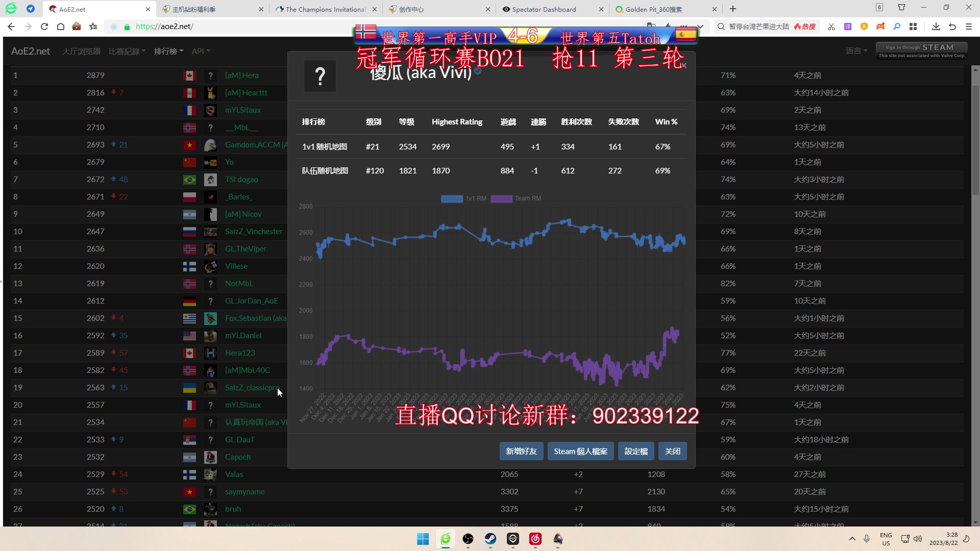The image size is (980, 551).
Task: Close the player profile dialog via X
Action: pyautogui.click(x=684, y=66)
